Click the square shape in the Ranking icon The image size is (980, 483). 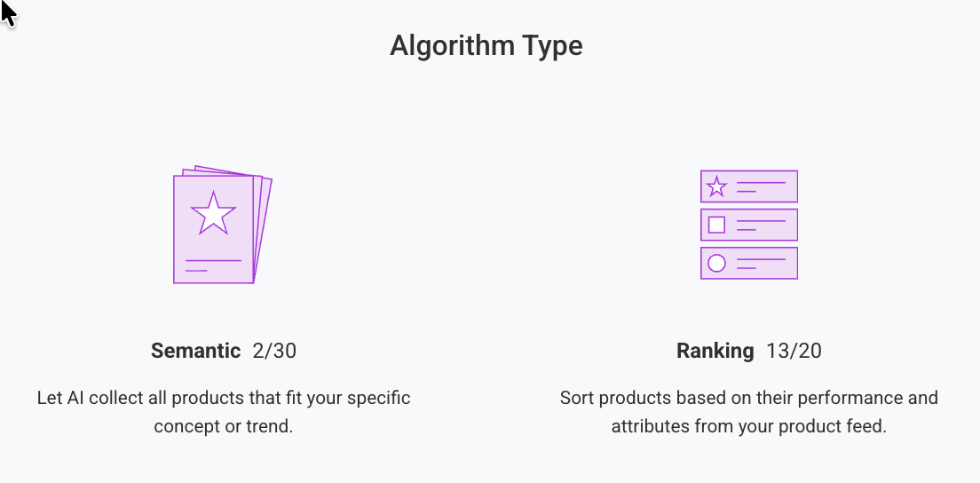point(716,225)
